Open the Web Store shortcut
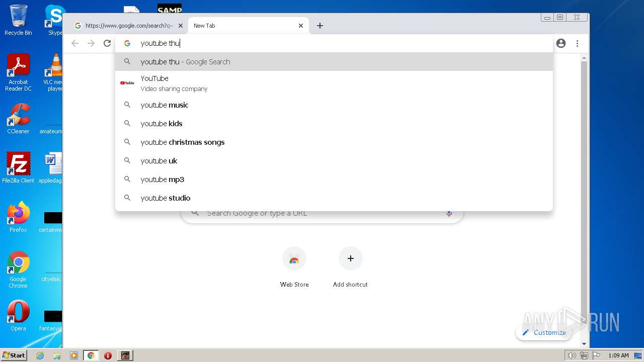The image size is (644, 362). [x=294, y=267]
